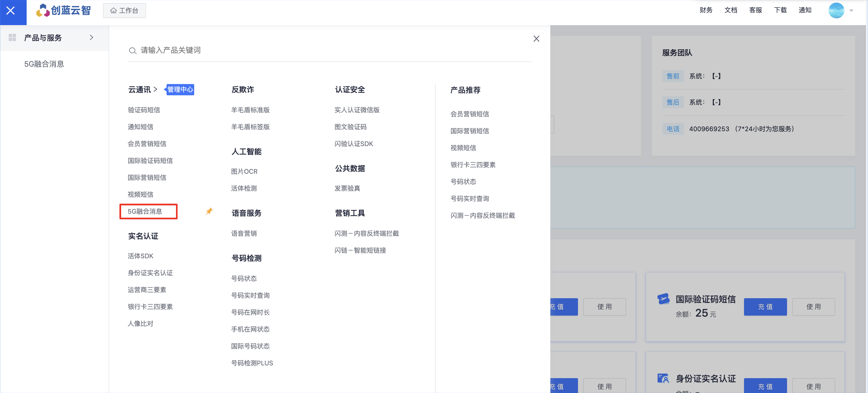The height and width of the screenshot is (393, 868).
Task: Click the 国际验证码短信 product icon
Action: pos(663,299)
